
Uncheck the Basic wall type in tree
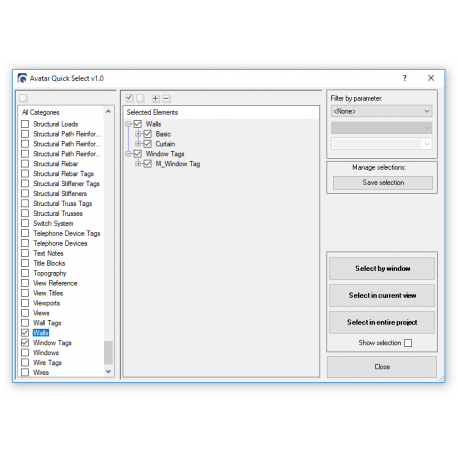pyautogui.click(x=147, y=134)
